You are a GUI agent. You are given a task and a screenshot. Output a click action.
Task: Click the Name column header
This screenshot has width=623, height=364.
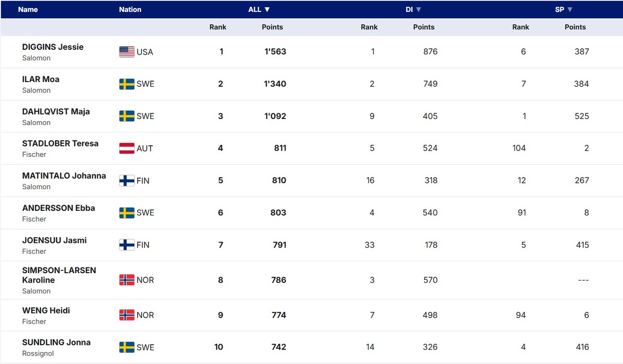tap(28, 9)
